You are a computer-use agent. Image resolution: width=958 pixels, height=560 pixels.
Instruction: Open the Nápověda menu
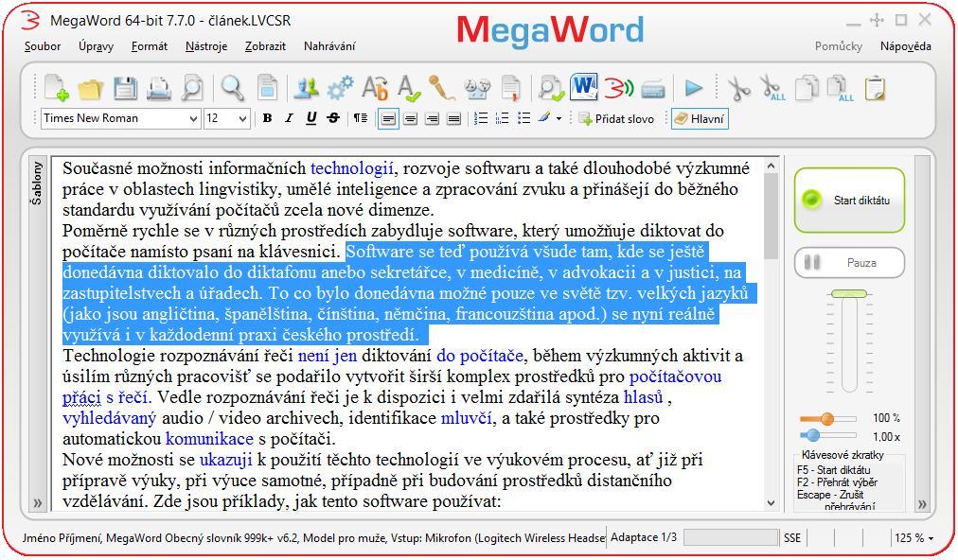click(905, 46)
